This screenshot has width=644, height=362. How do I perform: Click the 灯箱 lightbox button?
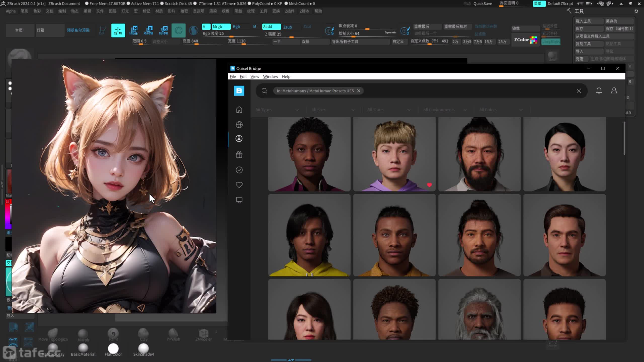50,30
